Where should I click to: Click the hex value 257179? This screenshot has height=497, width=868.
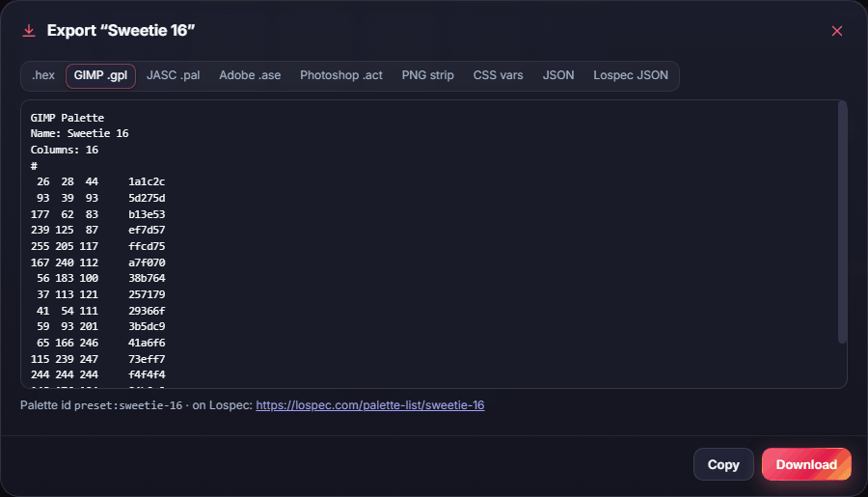point(147,294)
